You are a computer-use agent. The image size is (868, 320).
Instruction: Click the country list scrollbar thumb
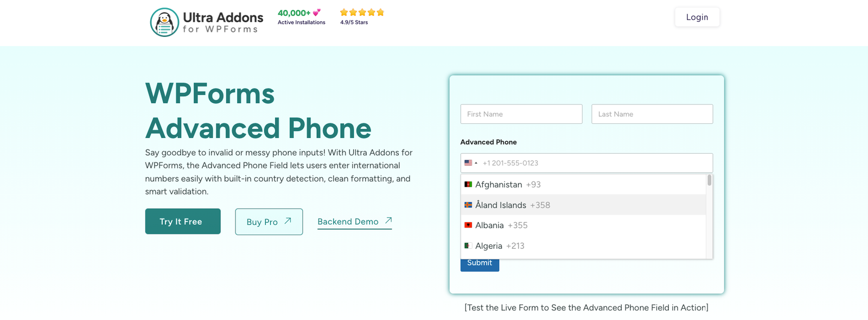709,180
